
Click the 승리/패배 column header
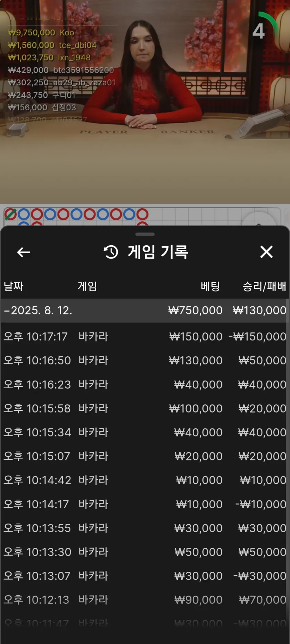pos(264,286)
